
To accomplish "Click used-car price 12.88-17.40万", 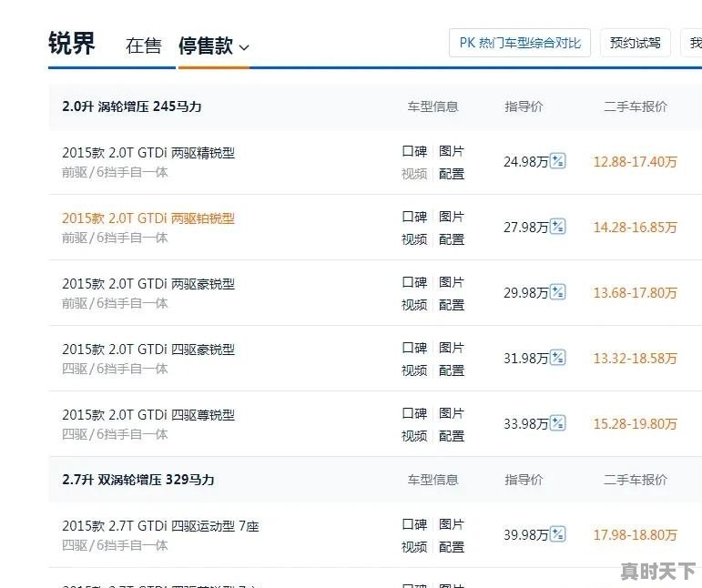I will click(x=635, y=162).
